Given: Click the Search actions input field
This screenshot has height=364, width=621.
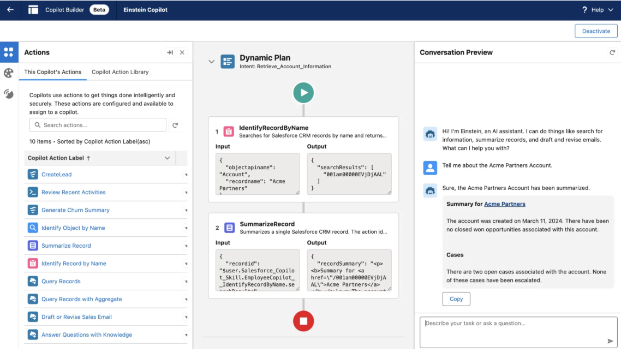Looking at the screenshot, I should 98,124.
